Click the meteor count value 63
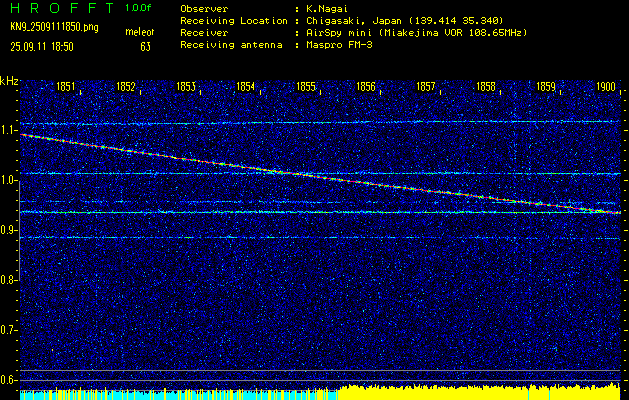Viewport: 629px width, 400px height. coord(145,47)
